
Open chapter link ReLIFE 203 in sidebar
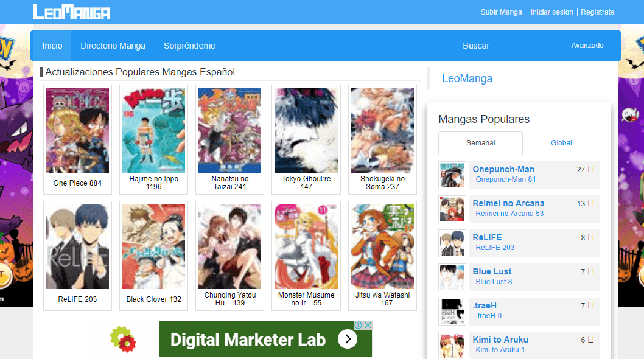coord(495,248)
